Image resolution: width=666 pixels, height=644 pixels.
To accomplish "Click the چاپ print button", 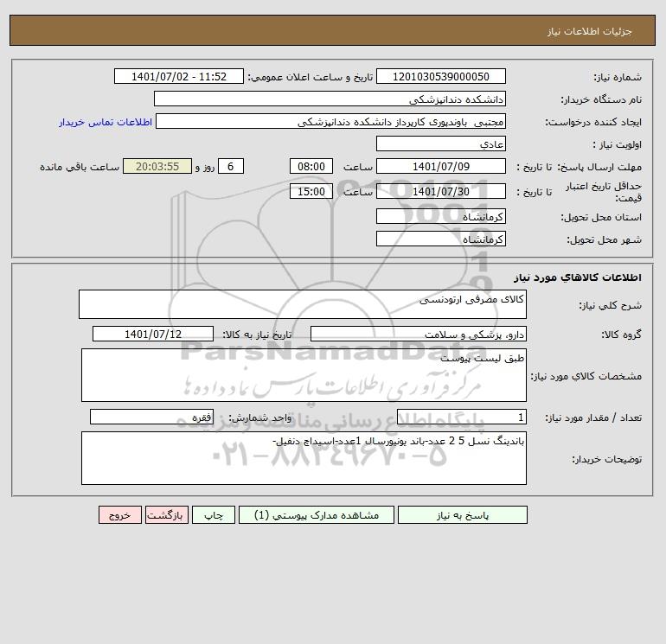I will [214, 515].
